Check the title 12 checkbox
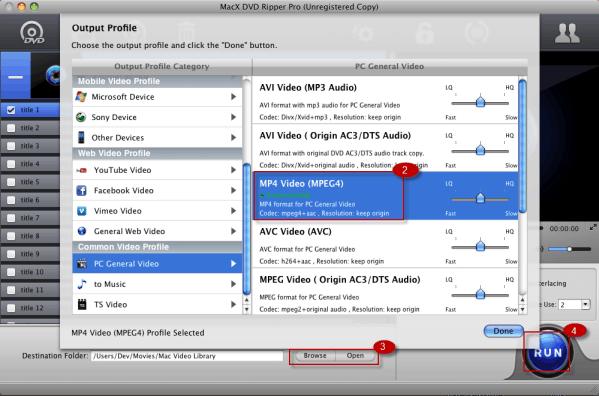The image size is (599, 396). click(x=11, y=308)
